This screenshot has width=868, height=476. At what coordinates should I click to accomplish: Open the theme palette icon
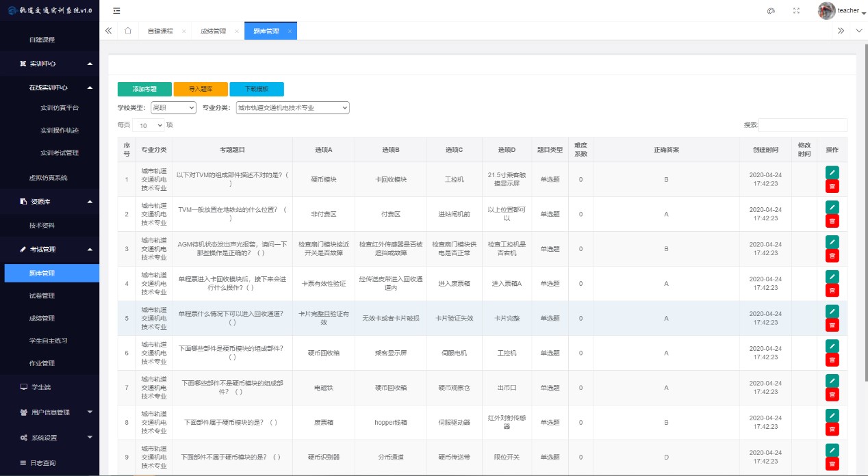771,11
